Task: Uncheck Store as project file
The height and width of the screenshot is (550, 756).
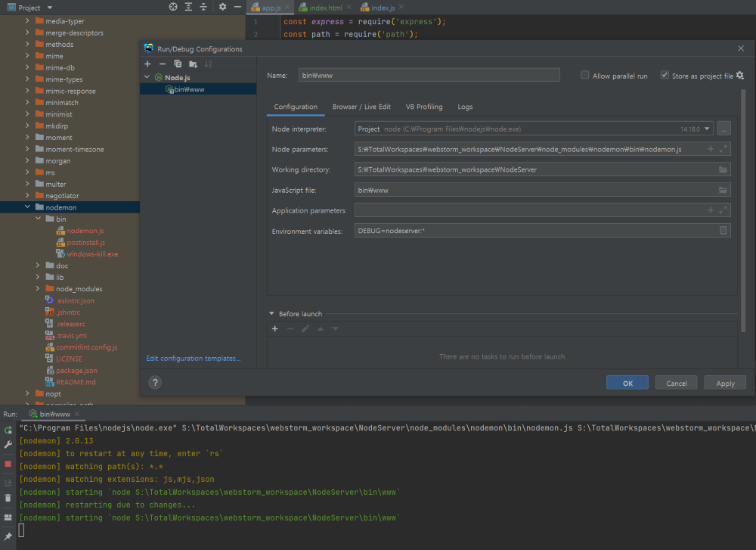Action: pyautogui.click(x=665, y=75)
